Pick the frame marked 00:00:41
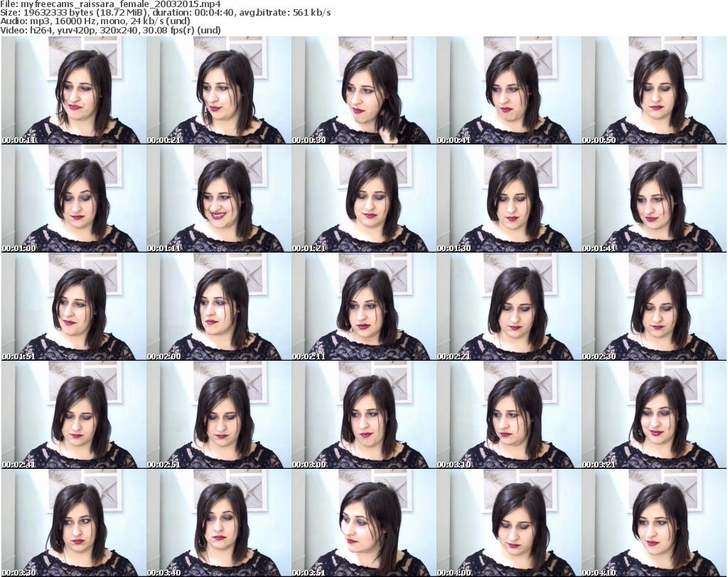The height and width of the screenshot is (577, 728). pos(508,90)
